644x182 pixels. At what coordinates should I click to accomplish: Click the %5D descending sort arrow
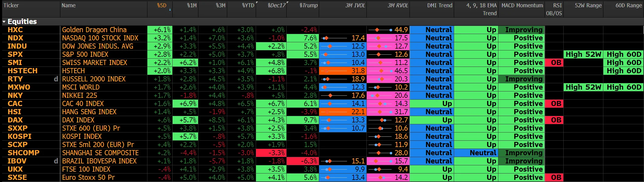tap(170, 10)
